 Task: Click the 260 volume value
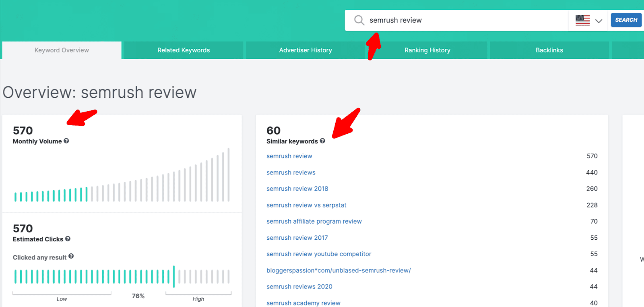(592, 189)
